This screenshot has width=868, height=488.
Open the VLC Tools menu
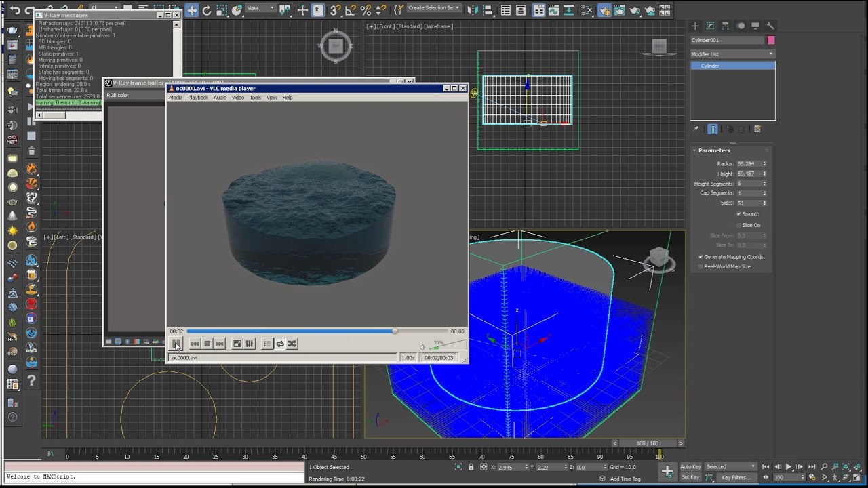[255, 98]
